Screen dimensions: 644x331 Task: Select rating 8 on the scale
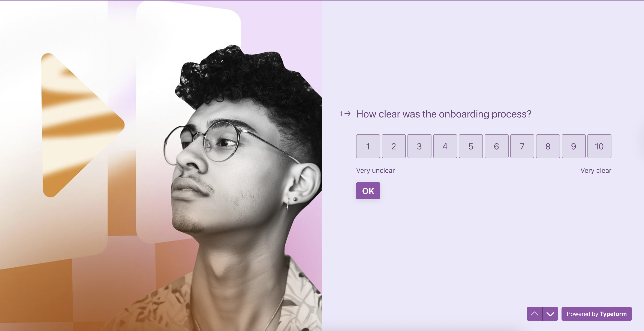point(548,146)
